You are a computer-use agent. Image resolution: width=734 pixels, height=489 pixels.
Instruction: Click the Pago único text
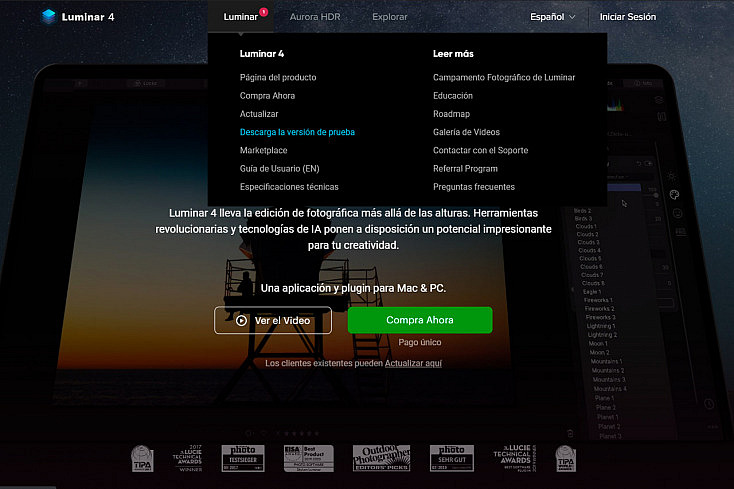coord(420,343)
